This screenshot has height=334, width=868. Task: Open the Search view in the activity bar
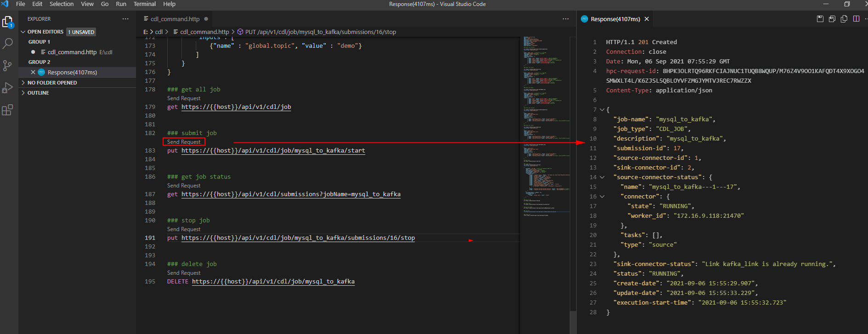(8, 44)
